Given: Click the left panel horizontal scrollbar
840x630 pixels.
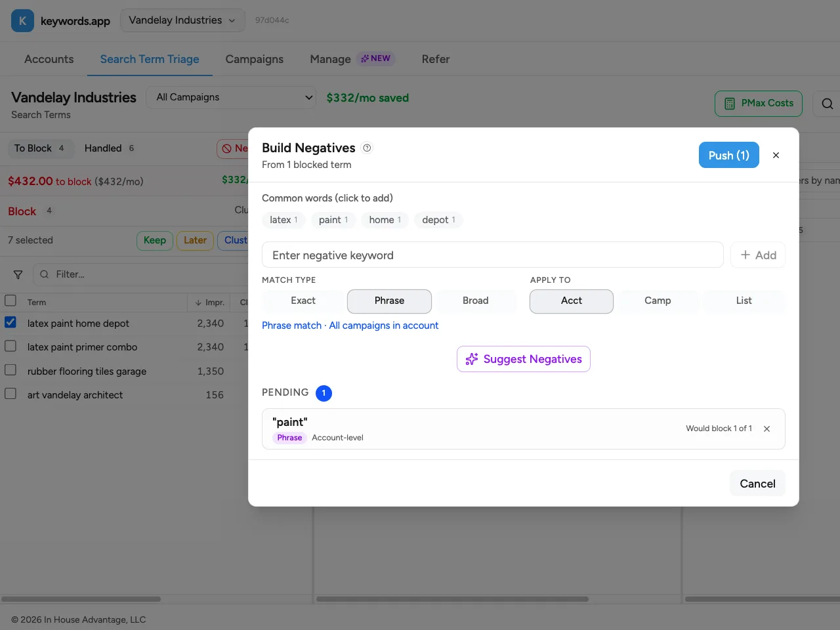Looking at the screenshot, I should (81, 599).
